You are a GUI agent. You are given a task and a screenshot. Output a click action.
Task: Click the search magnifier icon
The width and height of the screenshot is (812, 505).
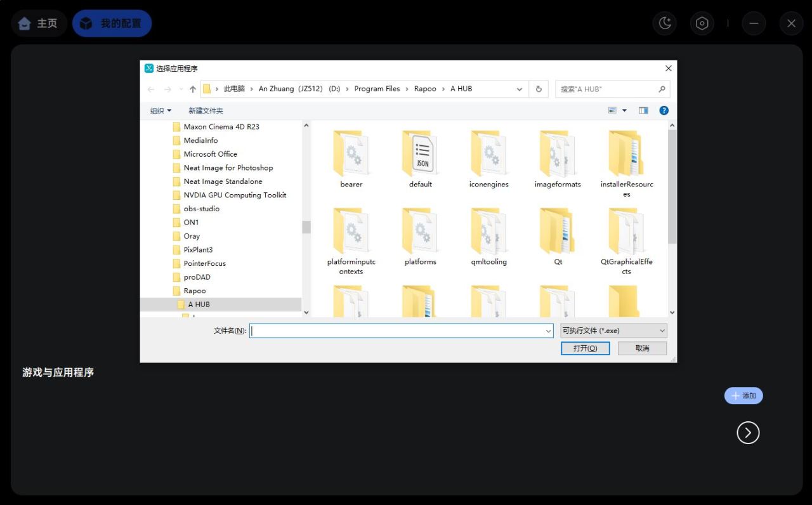662,89
